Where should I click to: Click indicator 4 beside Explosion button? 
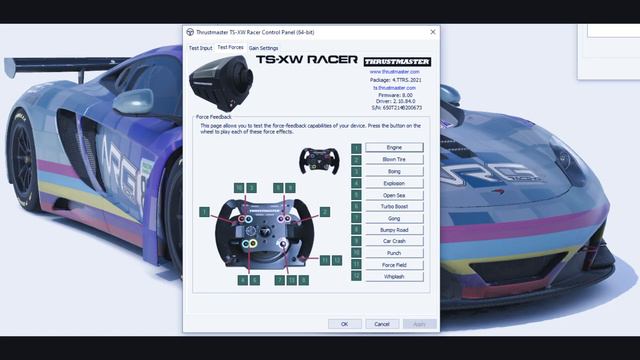(x=356, y=183)
